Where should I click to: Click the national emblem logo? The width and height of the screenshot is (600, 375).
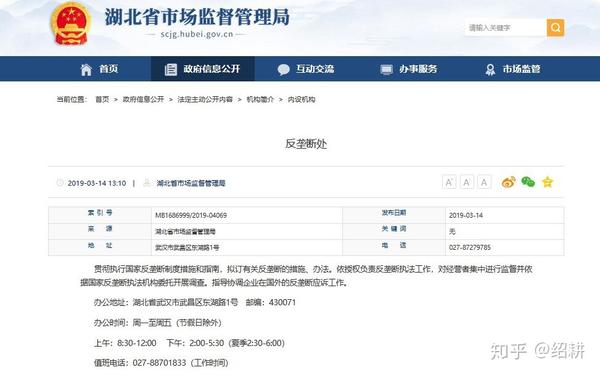coord(71,24)
